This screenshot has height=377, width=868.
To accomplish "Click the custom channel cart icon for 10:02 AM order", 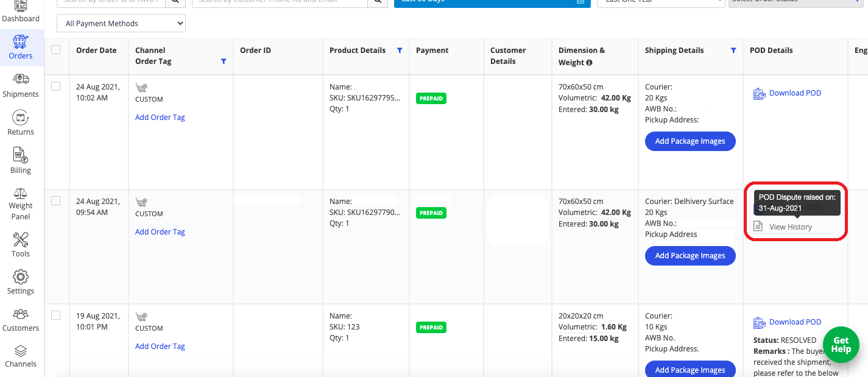I will pyautogui.click(x=141, y=88).
